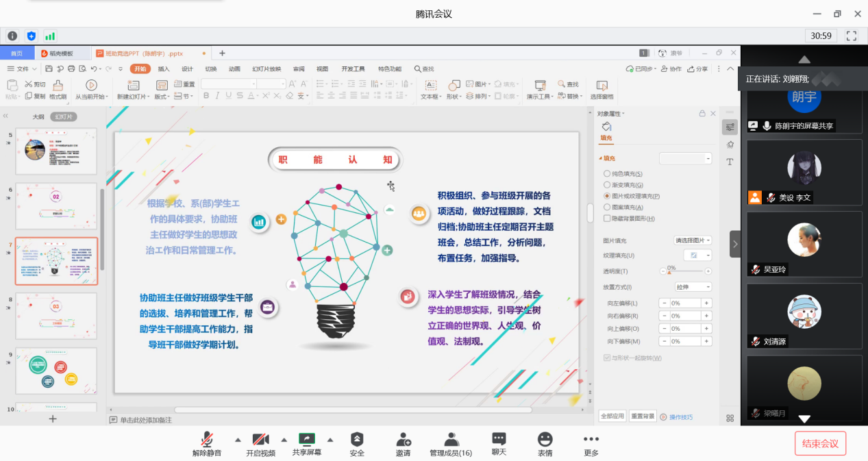
Task: Expand audio options arrow beside Unmute
Action: tap(238, 440)
